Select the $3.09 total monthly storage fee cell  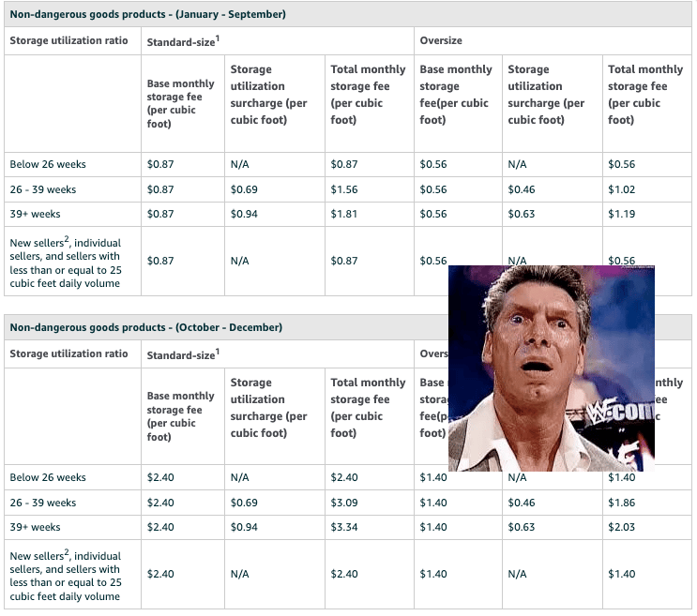tap(344, 503)
